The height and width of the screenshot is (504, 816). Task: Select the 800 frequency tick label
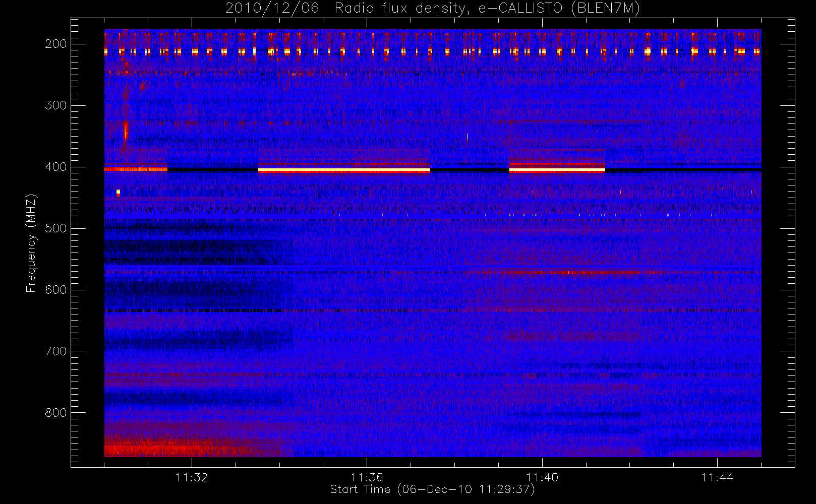click(56, 413)
